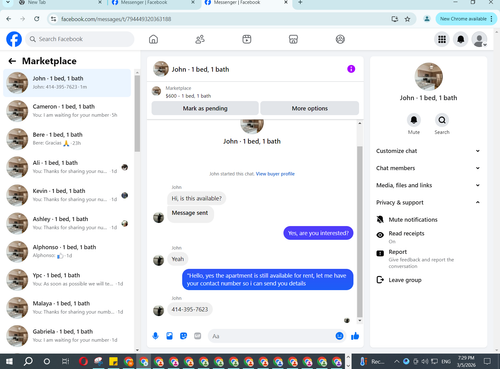Open Groups icon in top navigation
The width and height of the screenshot is (500, 369).
(340, 39)
